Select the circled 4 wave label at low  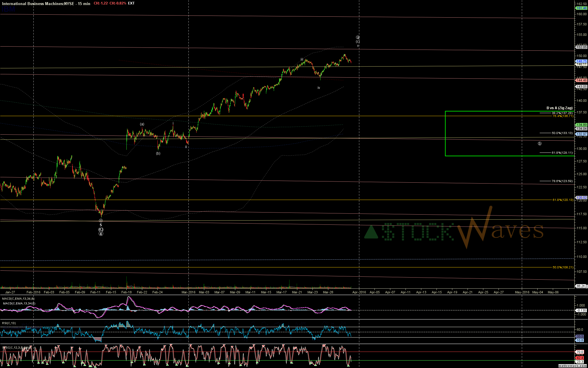pyautogui.click(x=101, y=234)
